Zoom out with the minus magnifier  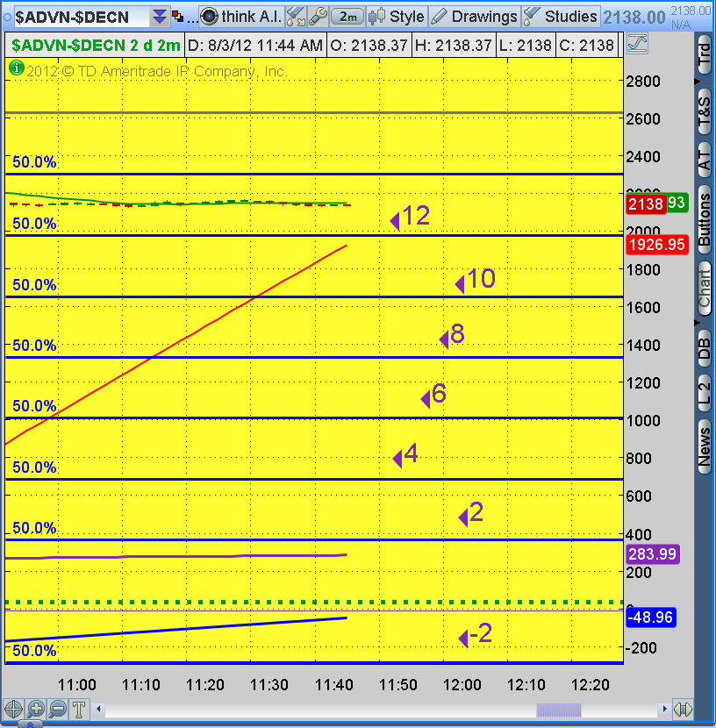tap(58, 709)
